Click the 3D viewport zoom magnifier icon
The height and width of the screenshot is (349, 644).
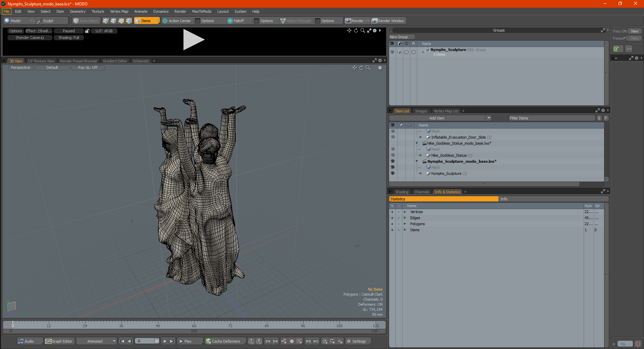(x=368, y=68)
